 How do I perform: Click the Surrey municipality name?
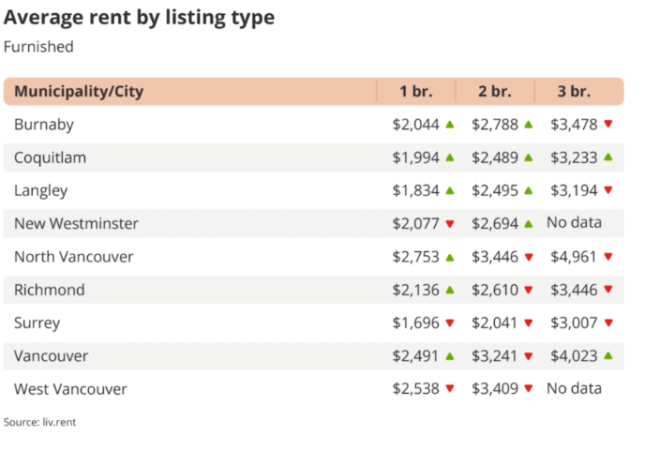[x=37, y=323]
